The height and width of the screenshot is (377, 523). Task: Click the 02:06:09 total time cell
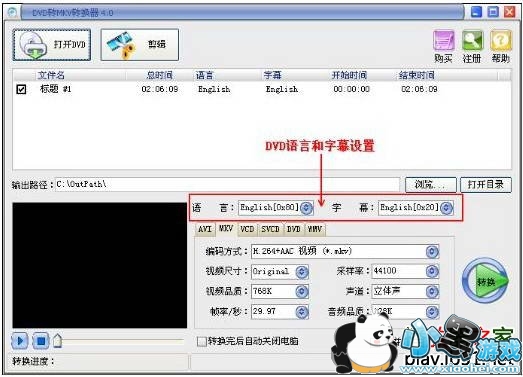click(x=160, y=89)
